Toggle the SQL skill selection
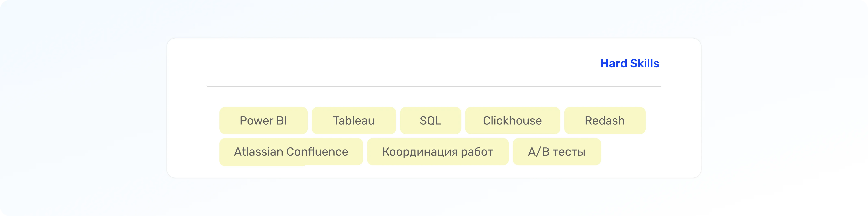 [x=430, y=120]
